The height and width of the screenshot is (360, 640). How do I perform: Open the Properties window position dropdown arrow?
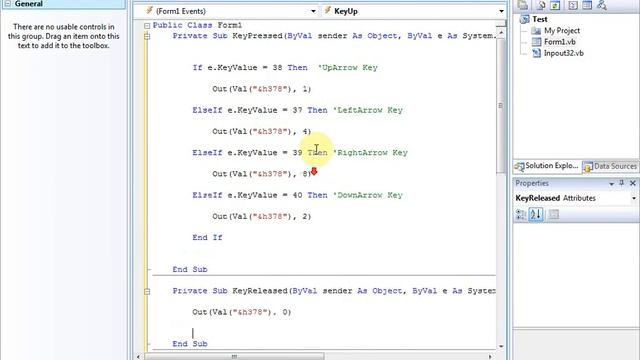coord(611,184)
